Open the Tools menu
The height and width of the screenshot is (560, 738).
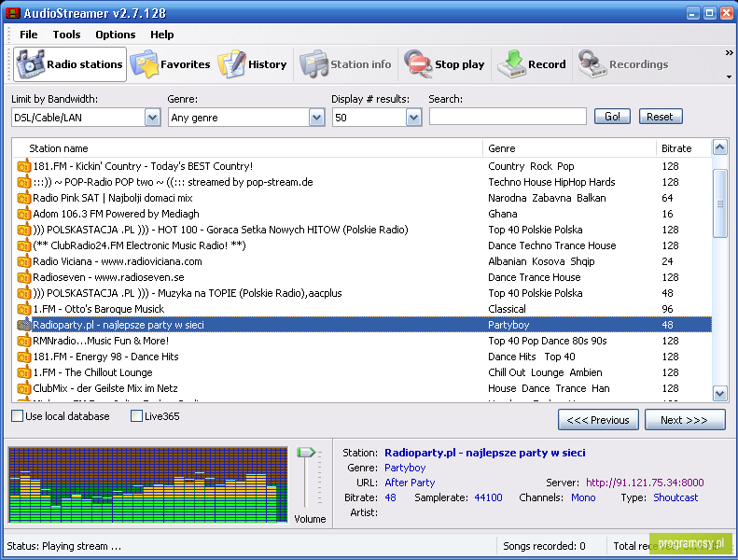coord(66,35)
